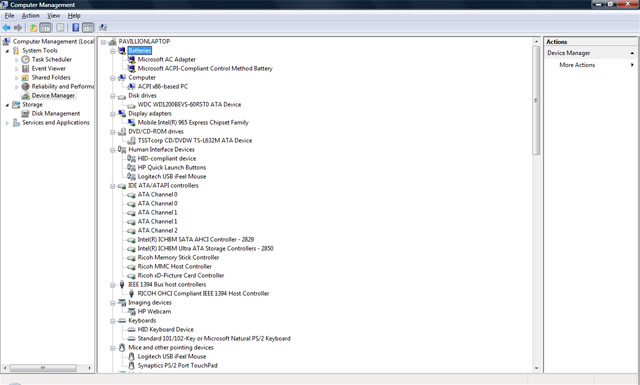Image resolution: width=640 pixels, height=385 pixels.
Task: Select the HP Quick Launch Buttons icon
Action: (x=131, y=167)
